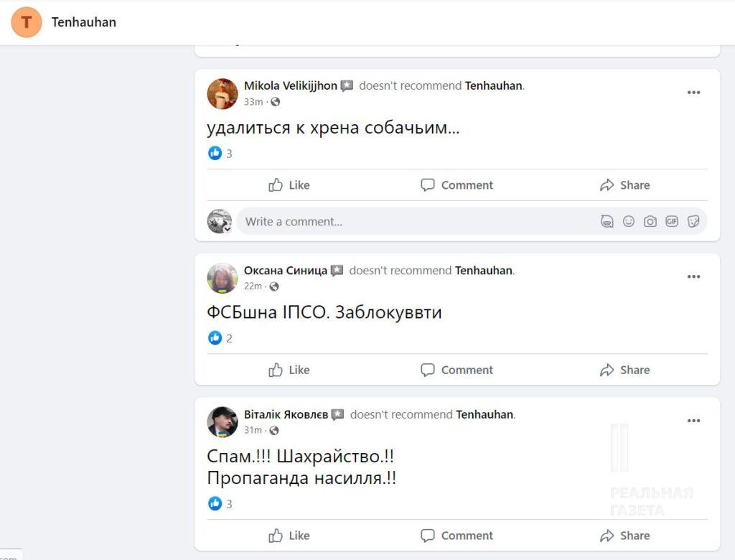Open the emoji picker in comment box
Image resolution: width=735 pixels, height=560 pixels.
629,221
